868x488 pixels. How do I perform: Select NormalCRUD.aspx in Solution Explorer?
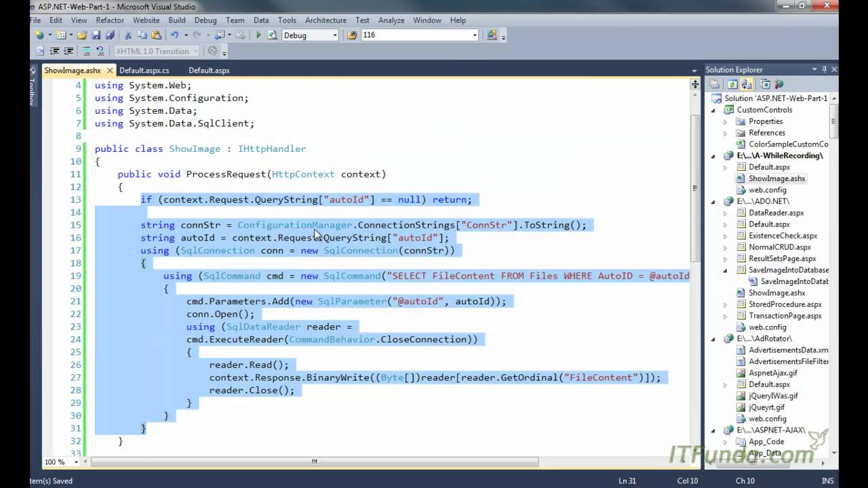(x=780, y=247)
